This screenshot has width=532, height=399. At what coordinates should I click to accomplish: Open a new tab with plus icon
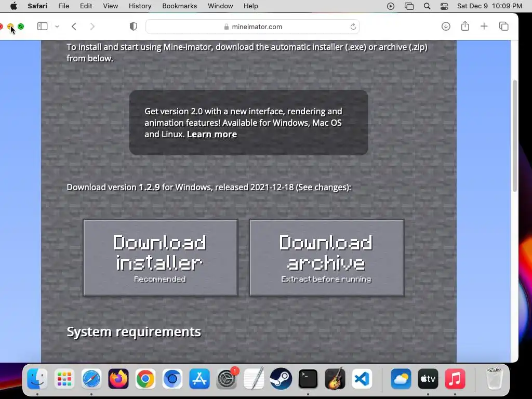484,26
